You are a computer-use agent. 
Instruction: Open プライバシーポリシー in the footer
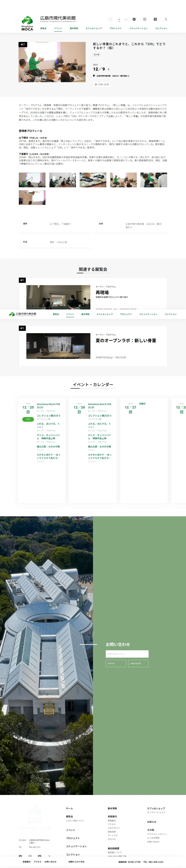pos(157,834)
